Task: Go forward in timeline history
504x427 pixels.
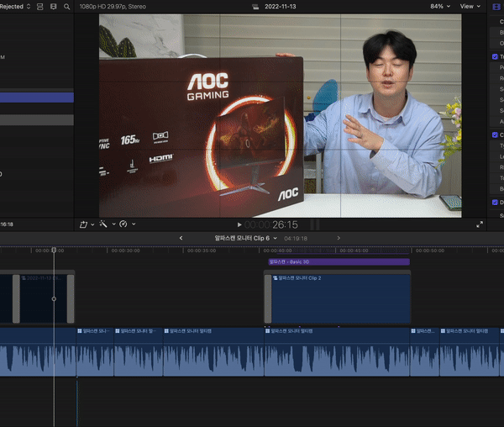Action: [x=339, y=238]
